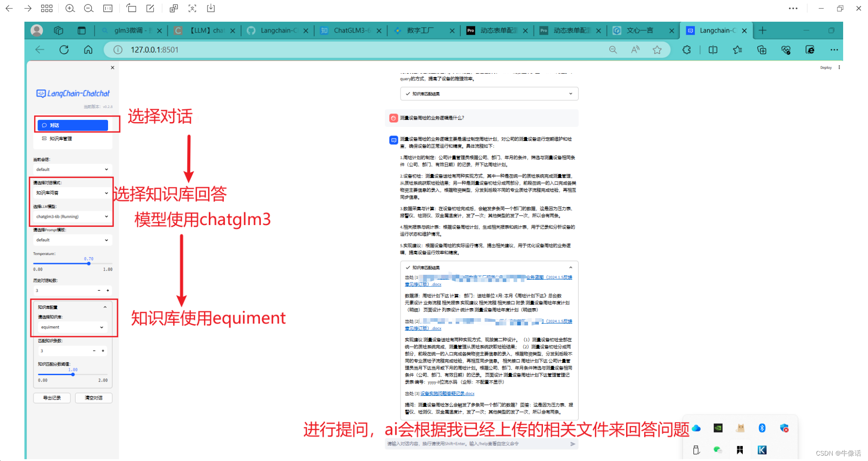This screenshot has height=461, width=868.
Task: Open the OneDrive cloud tray icon
Action: coord(696,428)
